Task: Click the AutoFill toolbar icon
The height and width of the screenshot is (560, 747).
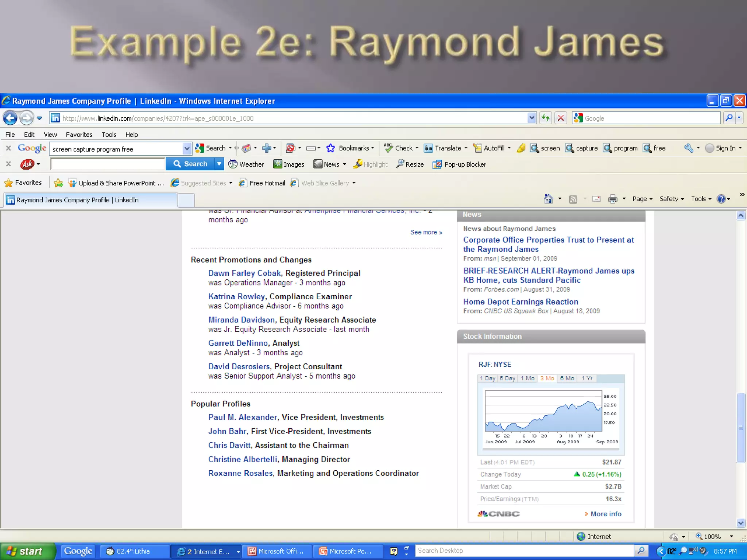Action: coord(477,148)
